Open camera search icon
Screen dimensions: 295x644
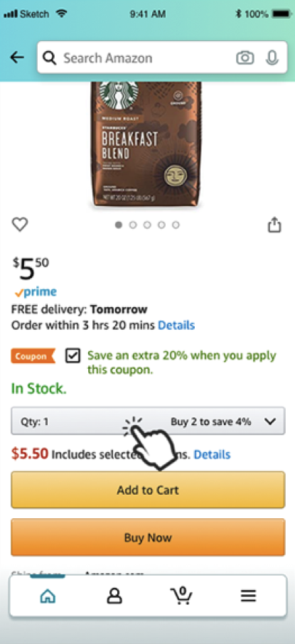[x=245, y=58]
